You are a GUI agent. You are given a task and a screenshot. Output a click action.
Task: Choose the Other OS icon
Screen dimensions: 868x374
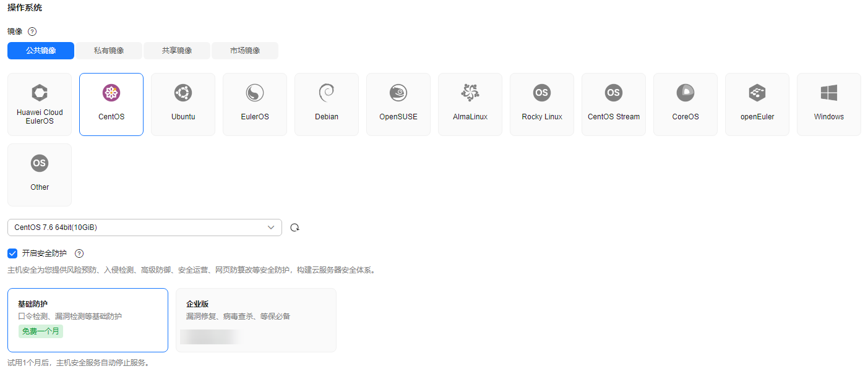pos(40,164)
